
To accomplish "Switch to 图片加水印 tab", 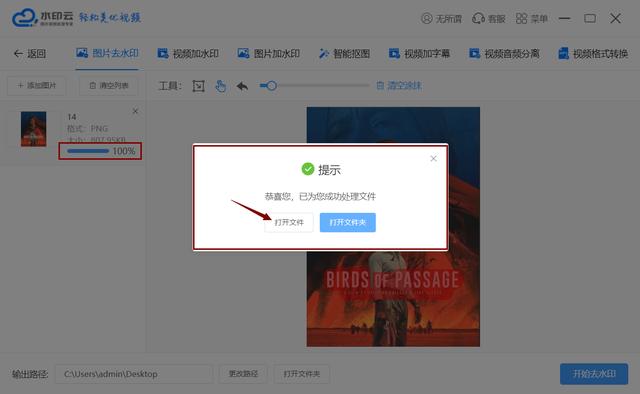I will pos(269,53).
